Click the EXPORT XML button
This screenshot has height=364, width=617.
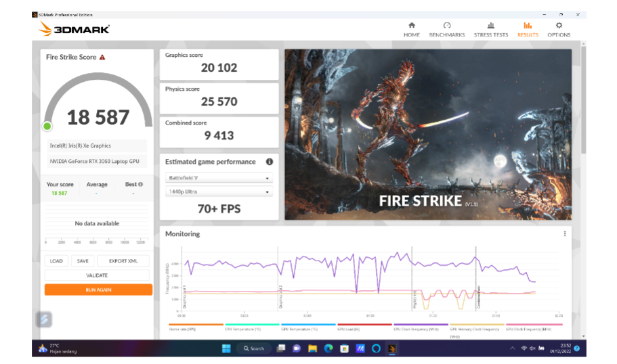123,260
